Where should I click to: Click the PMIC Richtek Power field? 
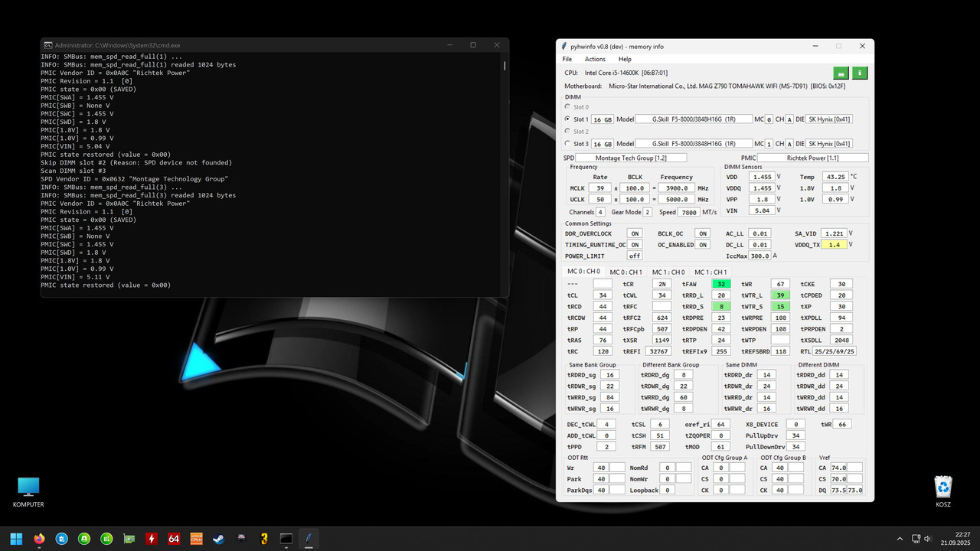pyautogui.click(x=813, y=158)
